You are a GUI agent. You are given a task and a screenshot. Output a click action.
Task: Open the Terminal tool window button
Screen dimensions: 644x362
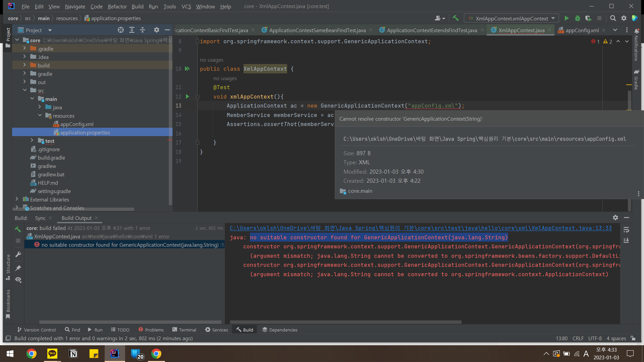[184, 330]
